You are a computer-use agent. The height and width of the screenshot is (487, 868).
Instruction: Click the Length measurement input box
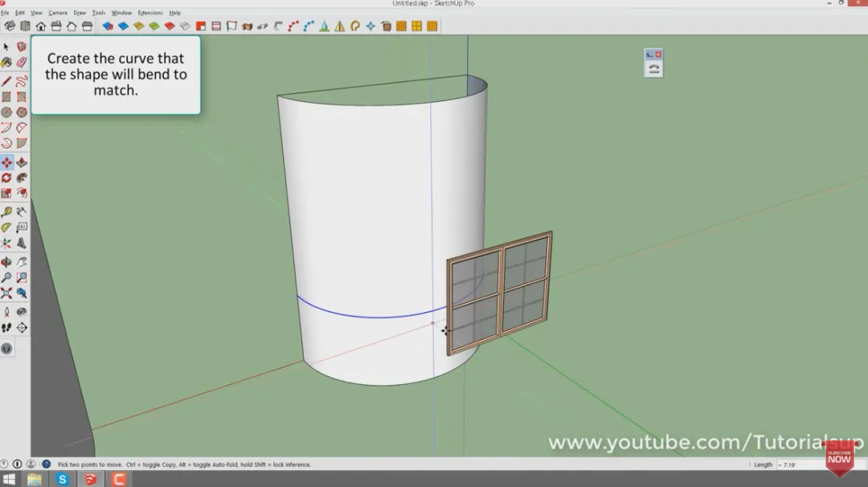pos(796,464)
